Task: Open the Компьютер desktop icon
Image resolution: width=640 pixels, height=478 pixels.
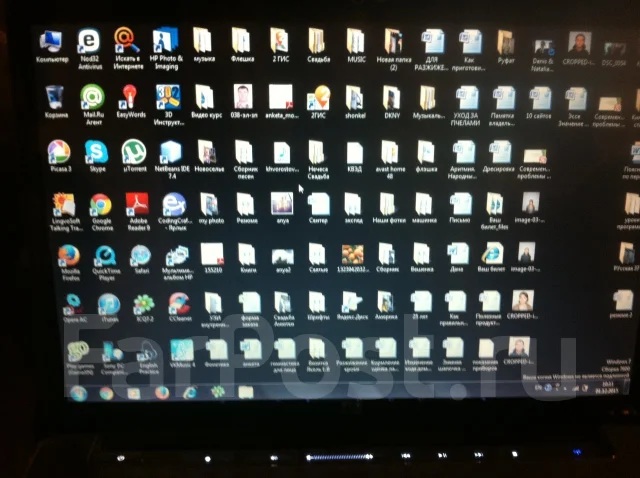Action: pos(51,46)
